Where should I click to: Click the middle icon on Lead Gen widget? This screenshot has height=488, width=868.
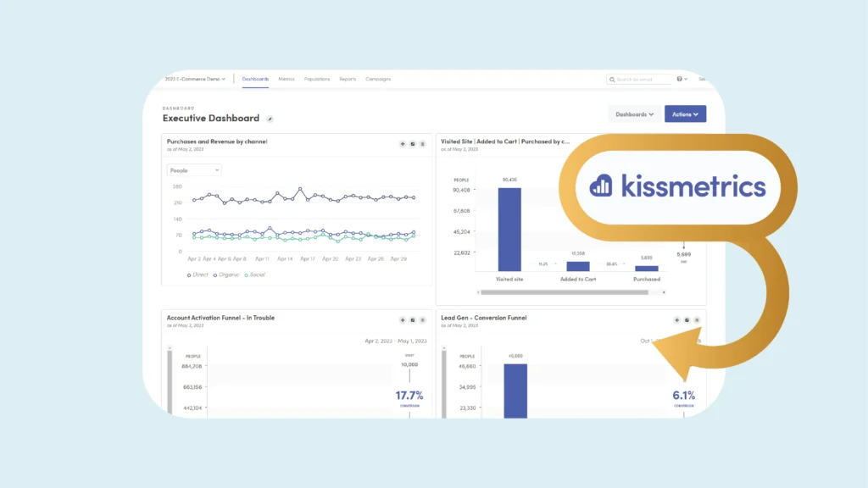[687, 320]
